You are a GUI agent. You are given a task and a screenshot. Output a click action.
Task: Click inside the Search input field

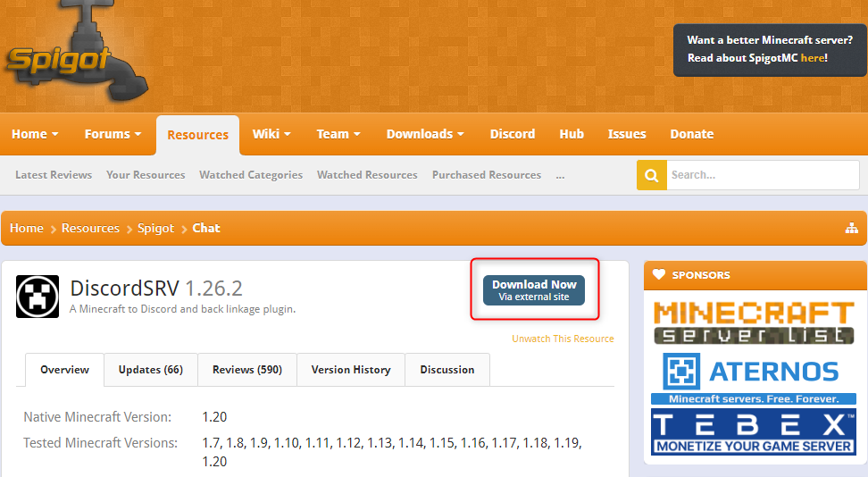click(762, 175)
